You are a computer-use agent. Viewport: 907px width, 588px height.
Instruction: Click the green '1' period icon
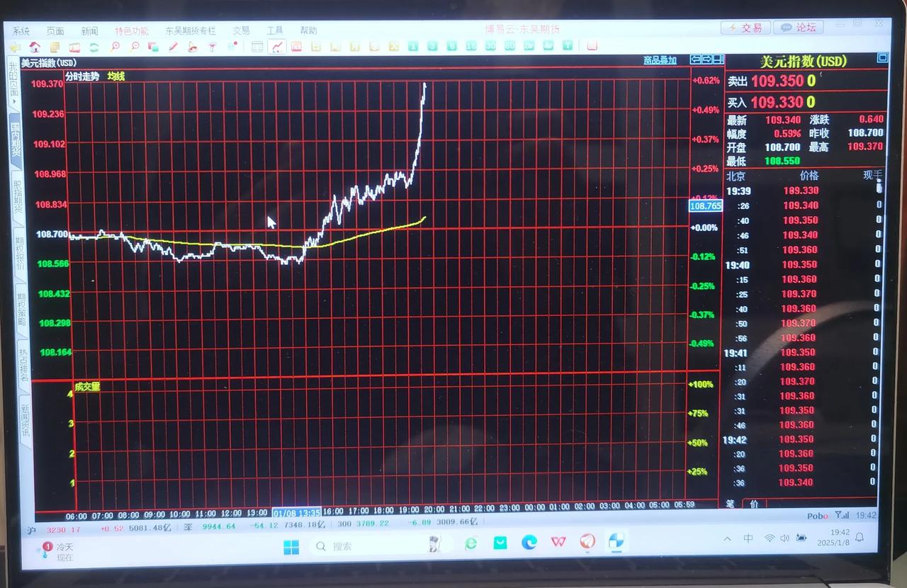tap(413, 46)
